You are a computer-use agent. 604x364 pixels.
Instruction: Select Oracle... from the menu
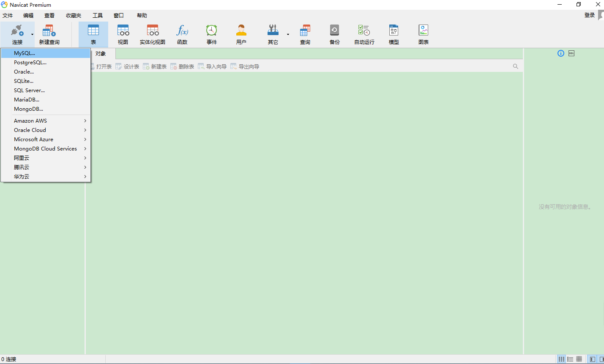(46, 72)
